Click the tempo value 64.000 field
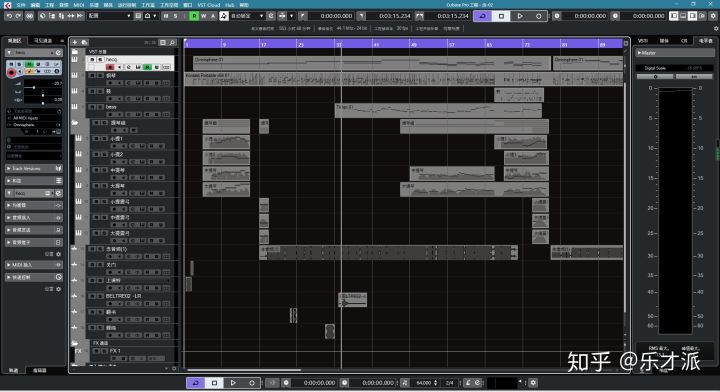Screen dimensions: 720x392 pyautogui.click(x=423, y=382)
